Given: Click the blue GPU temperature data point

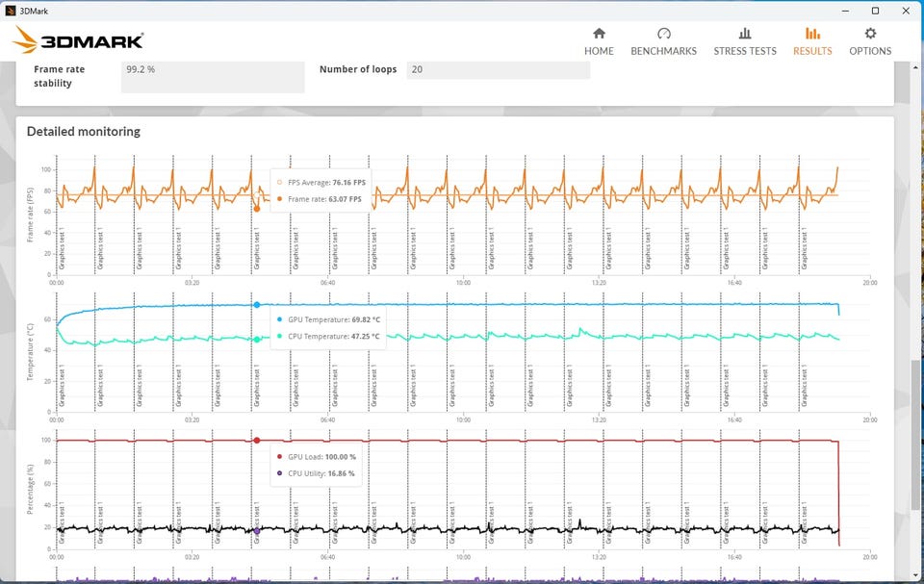Looking at the screenshot, I should (x=257, y=305).
